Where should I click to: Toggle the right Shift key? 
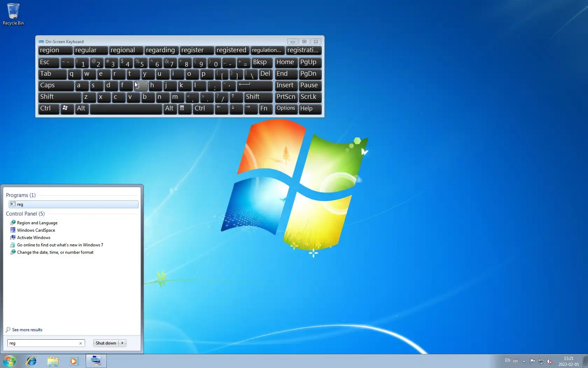click(258, 97)
